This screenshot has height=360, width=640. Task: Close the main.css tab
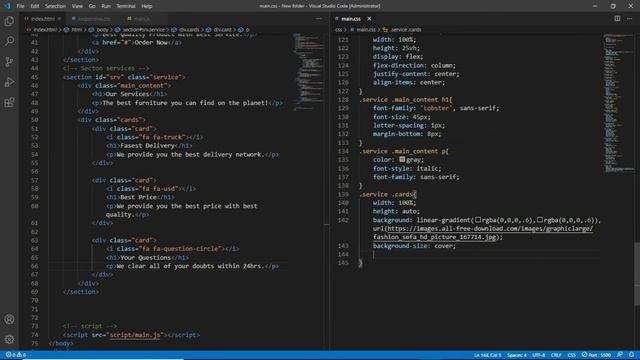click(369, 19)
